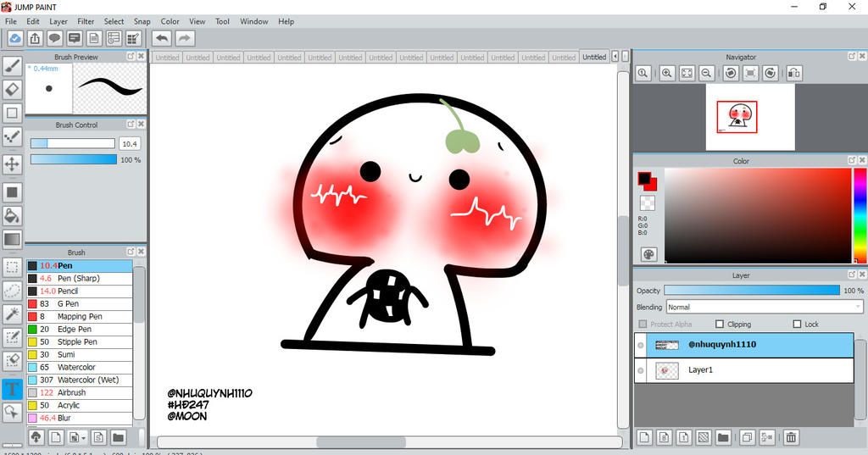Viewport: 868px width, 455px height.
Task: Select the Stipple Pen brush
Action: pos(80,341)
